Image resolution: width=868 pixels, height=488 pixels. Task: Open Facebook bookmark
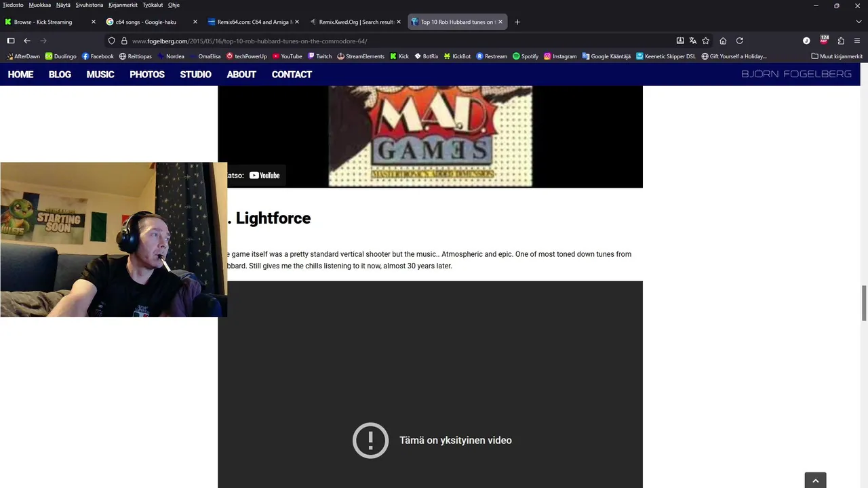(x=98, y=56)
